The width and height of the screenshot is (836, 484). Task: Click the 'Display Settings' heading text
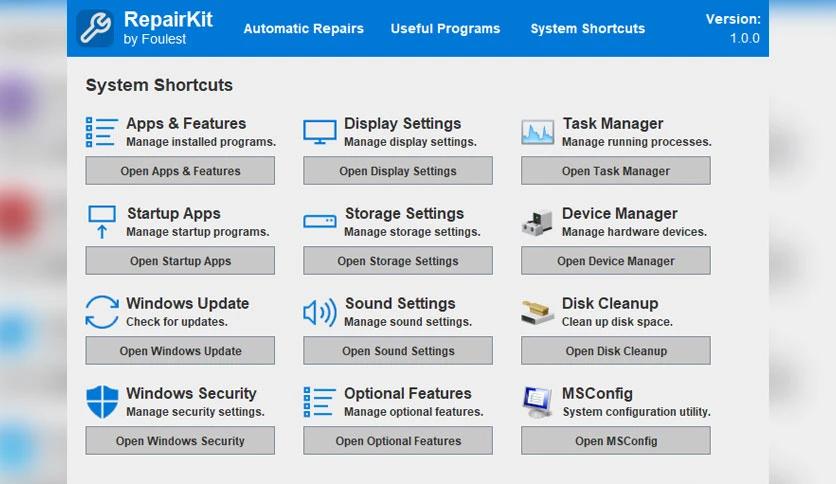pos(403,124)
